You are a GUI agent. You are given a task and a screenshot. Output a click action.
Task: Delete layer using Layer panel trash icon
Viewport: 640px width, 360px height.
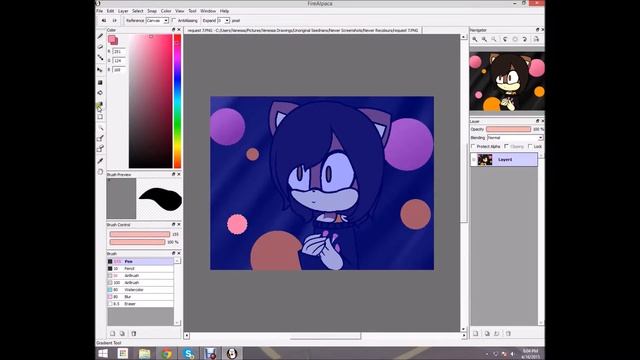tap(508, 333)
